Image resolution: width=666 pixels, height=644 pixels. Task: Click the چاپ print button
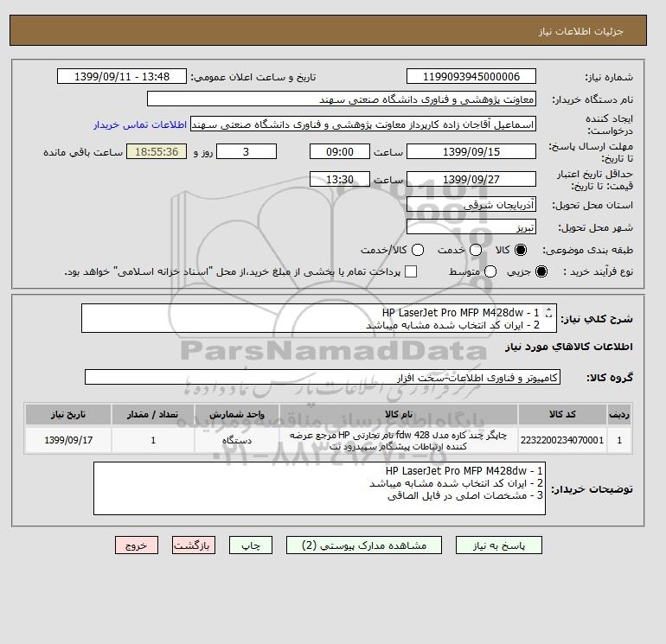pyautogui.click(x=251, y=545)
